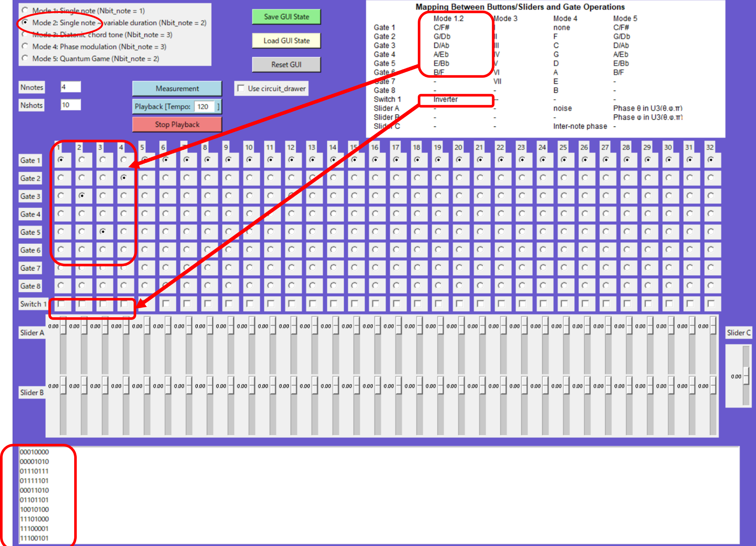Viewport: 756px width, 546px height.
Task: Select Gate 8 radio in column 32
Action: pyautogui.click(x=711, y=286)
